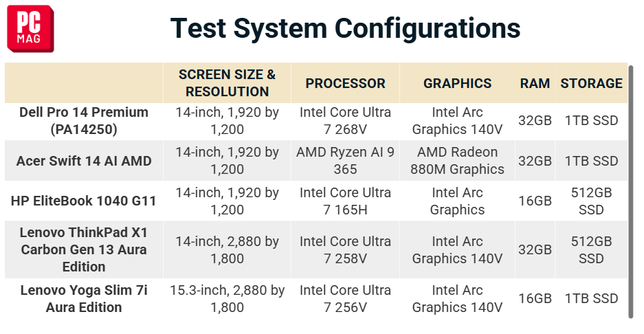Select the Intel Core Ultra 7 268V cell

tap(345, 121)
